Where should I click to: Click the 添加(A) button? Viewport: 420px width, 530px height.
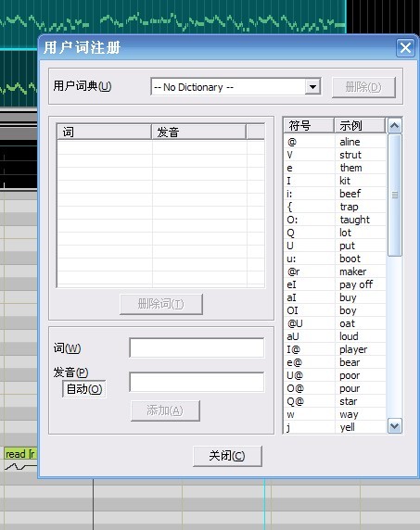(x=165, y=410)
